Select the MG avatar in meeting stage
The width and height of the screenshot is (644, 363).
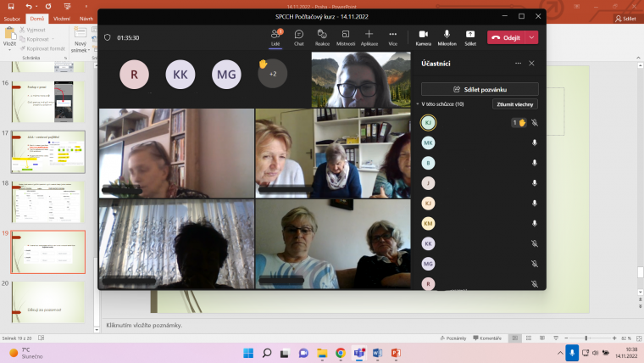click(226, 75)
